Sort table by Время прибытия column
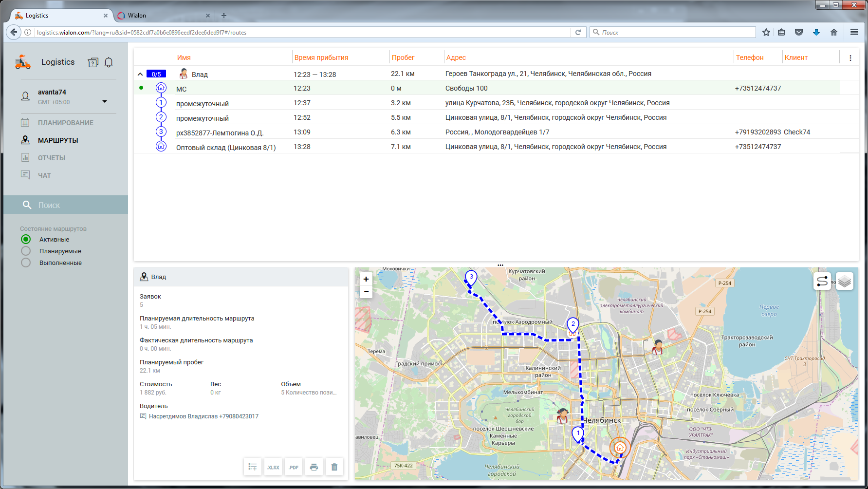This screenshot has width=868, height=489. [x=321, y=57]
